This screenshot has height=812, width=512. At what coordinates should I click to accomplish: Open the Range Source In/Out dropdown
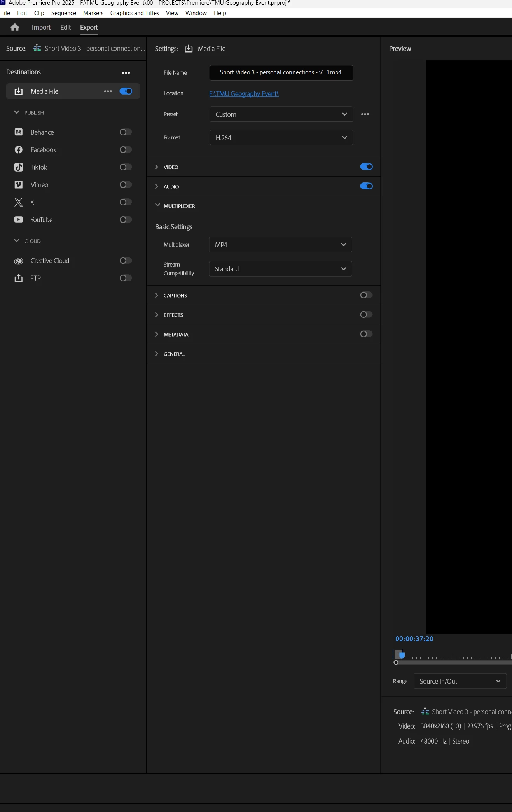click(460, 681)
